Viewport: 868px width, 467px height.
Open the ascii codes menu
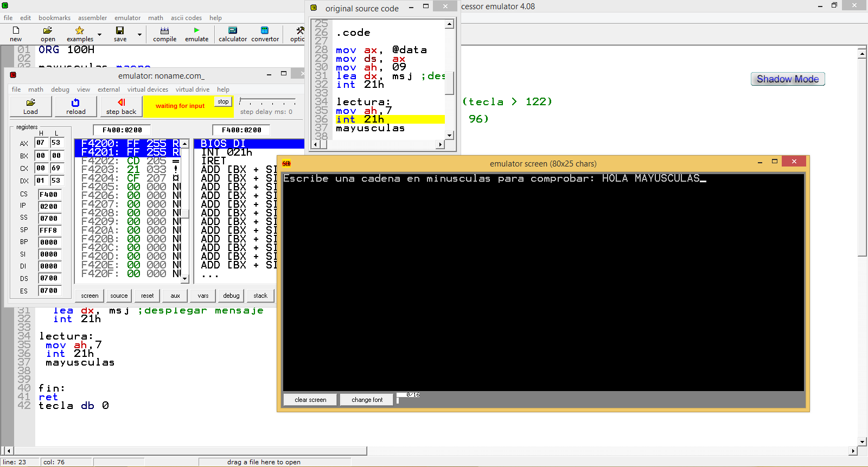[x=186, y=18]
